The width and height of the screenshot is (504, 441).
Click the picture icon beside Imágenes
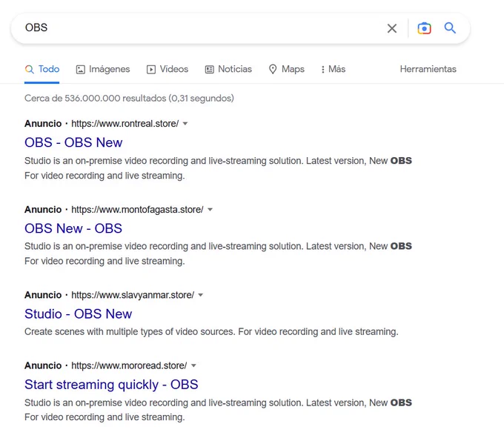tap(80, 70)
